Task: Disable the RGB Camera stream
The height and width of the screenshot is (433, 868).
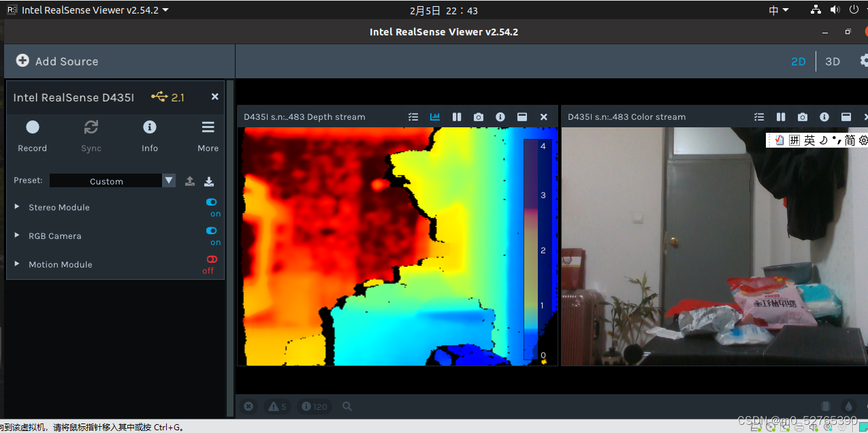Action: click(x=211, y=231)
